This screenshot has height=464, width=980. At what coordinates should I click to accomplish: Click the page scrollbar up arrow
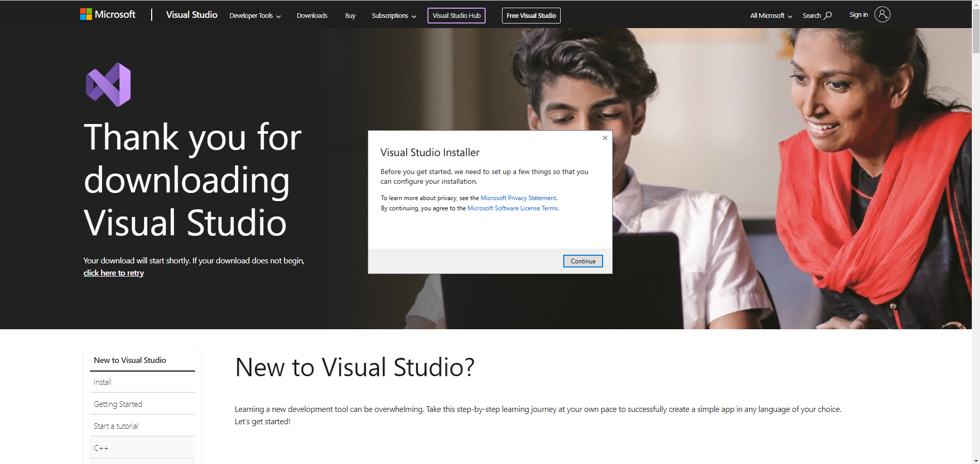tap(976, 4)
